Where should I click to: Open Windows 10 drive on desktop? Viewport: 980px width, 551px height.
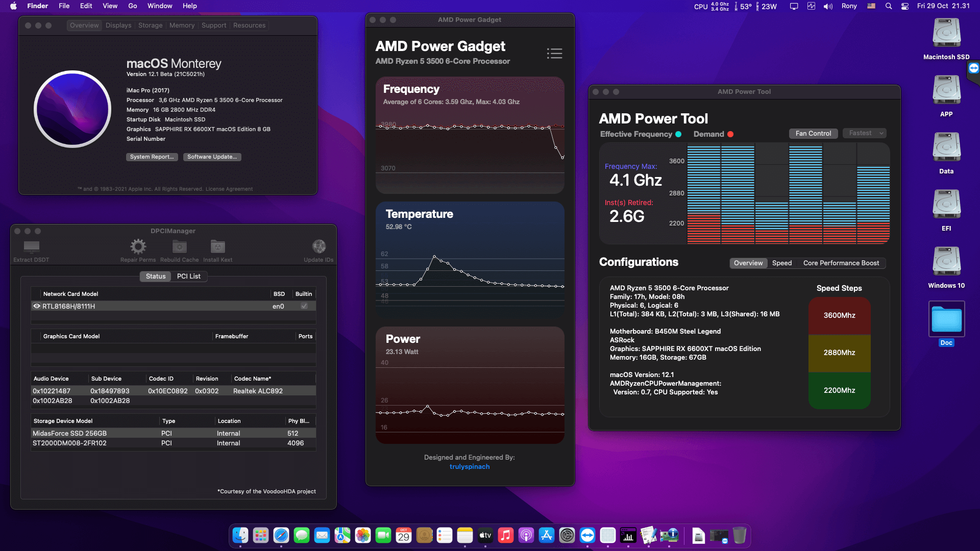tap(946, 262)
